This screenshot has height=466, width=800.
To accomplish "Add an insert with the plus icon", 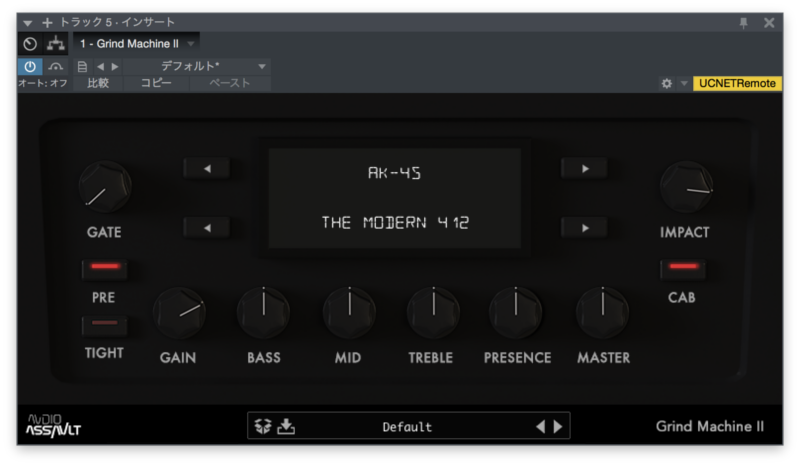I will tap(47, 23).
